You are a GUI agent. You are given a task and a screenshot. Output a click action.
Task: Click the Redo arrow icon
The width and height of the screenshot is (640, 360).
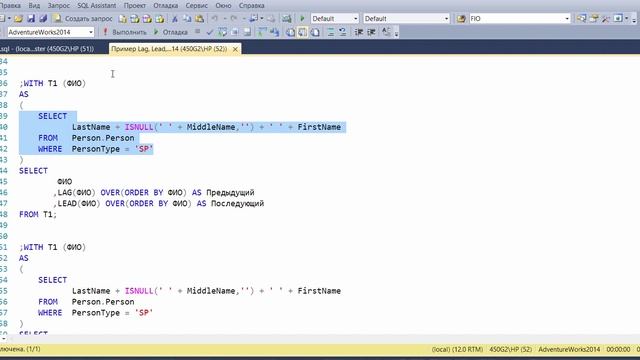point(233,18)
